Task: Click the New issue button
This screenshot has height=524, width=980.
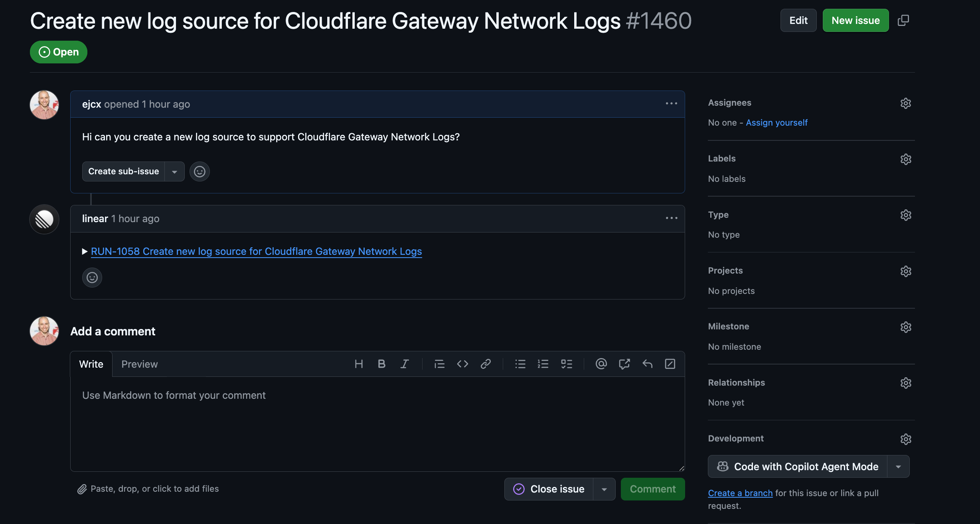Action: pyautogui.click(x=856, y=20)
